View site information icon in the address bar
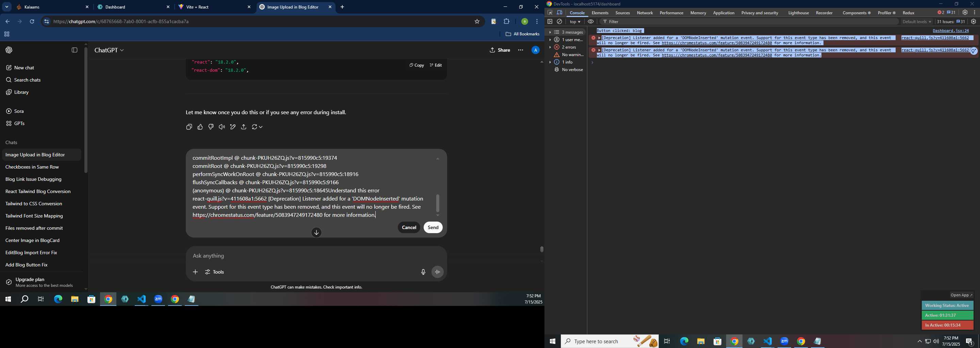 pos(46,22)
